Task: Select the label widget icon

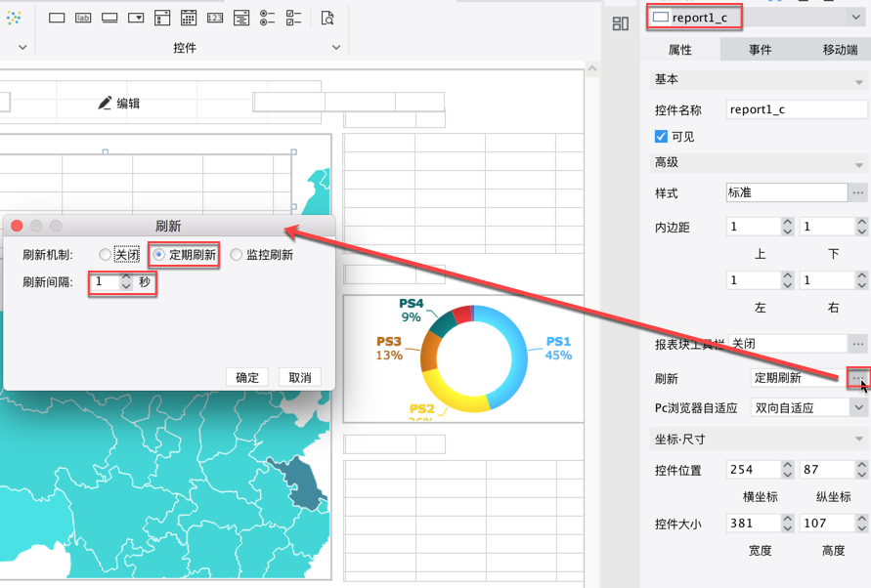Action: pos(83,19)
